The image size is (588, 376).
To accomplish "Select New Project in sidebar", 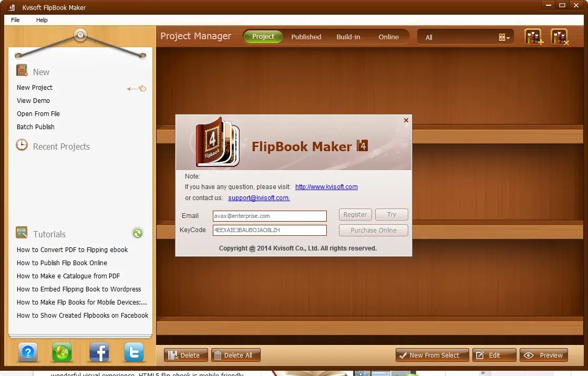I will [x=35, y=87].
